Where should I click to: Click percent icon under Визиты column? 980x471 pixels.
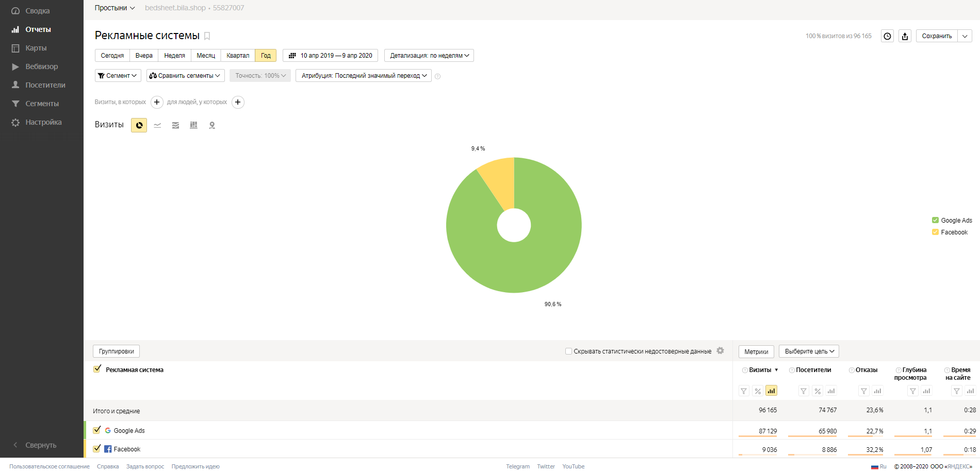pos(758,391)
